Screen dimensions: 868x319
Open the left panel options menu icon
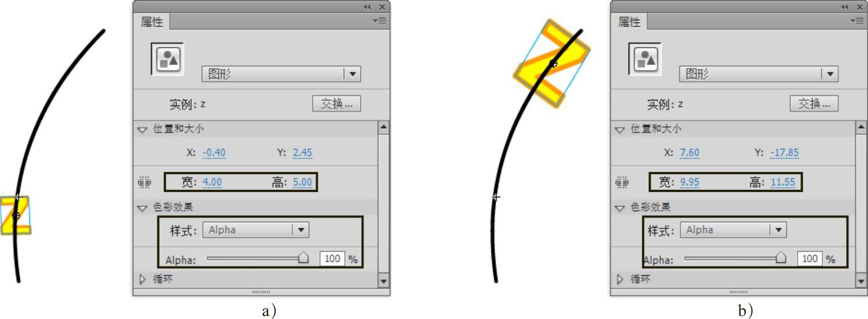(379, 21)
